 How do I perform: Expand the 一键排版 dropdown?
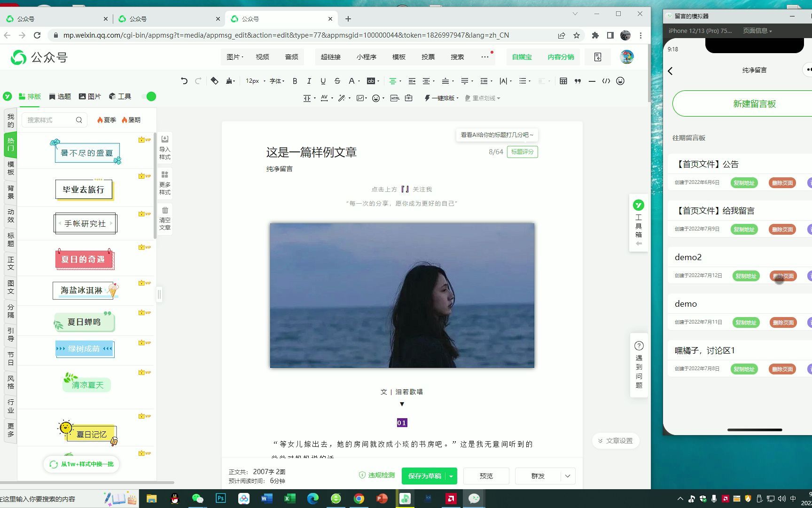[x=441, y=98]
